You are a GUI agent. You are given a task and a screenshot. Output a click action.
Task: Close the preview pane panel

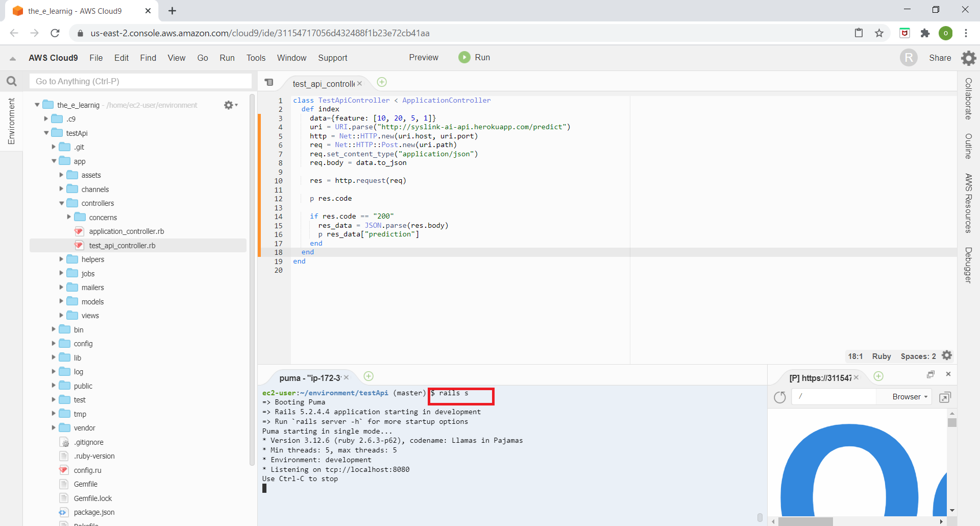[948, 374]
